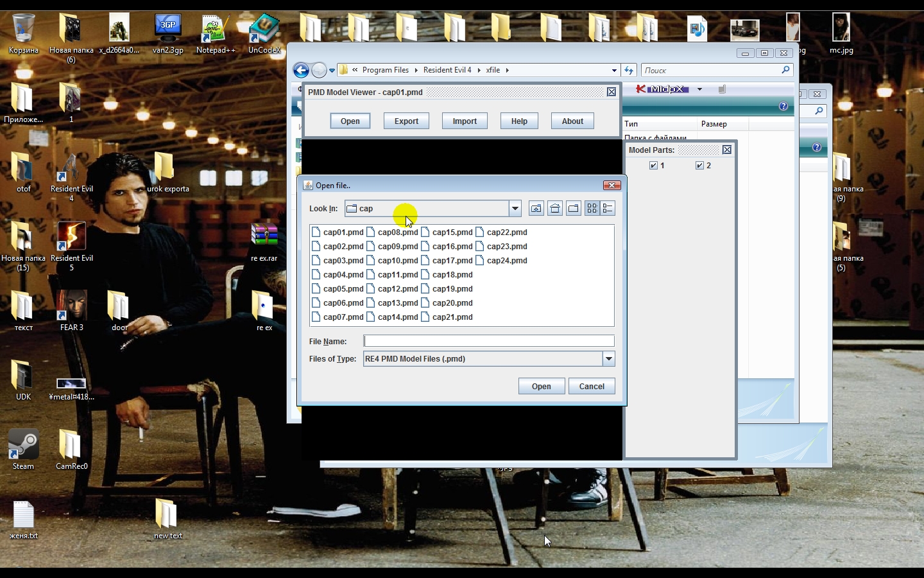This screenshot has width=924, height=578.
Task: Select the door desktop folder
Action: pyautogui.click(x=119, y=311)
